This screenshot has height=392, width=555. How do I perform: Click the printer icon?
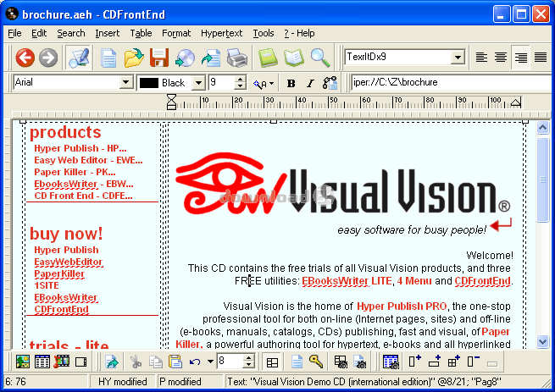click(x=236, y=58)
